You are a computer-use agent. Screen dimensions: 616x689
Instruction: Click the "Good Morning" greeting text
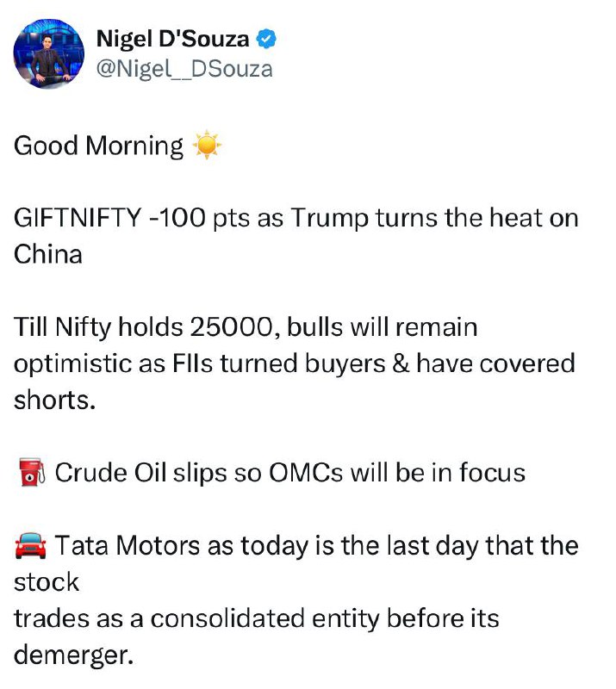click(98, 146)
